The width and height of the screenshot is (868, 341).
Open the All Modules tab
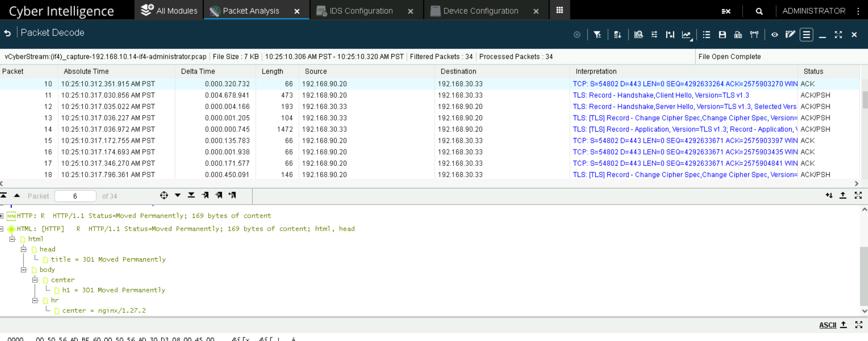tap(169, 11)
